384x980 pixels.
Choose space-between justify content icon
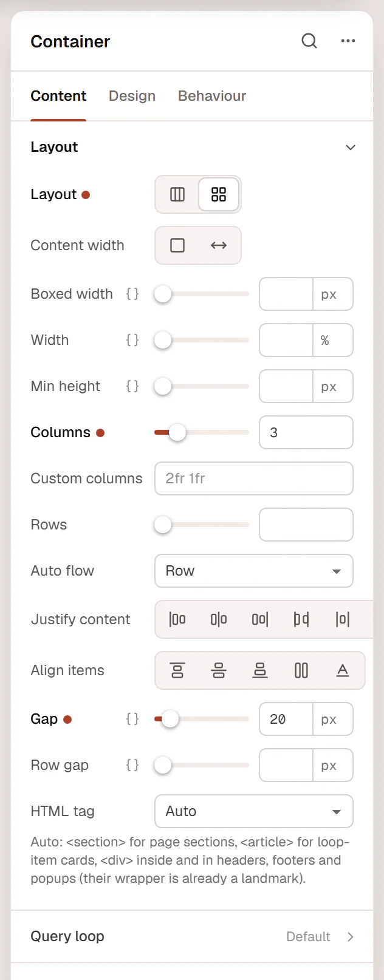tap(301, 619)
